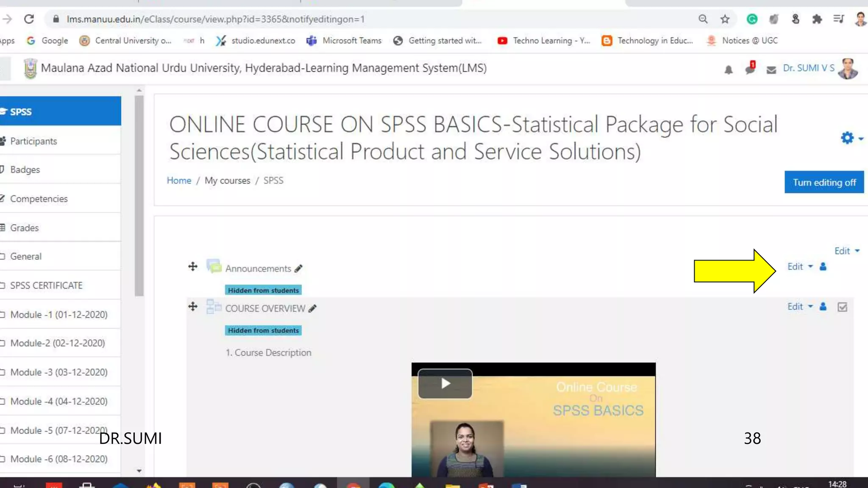The width and height of the screenshot is (868, 488).
Task: Select Grades in the sidebar
Action: [24, 228]
